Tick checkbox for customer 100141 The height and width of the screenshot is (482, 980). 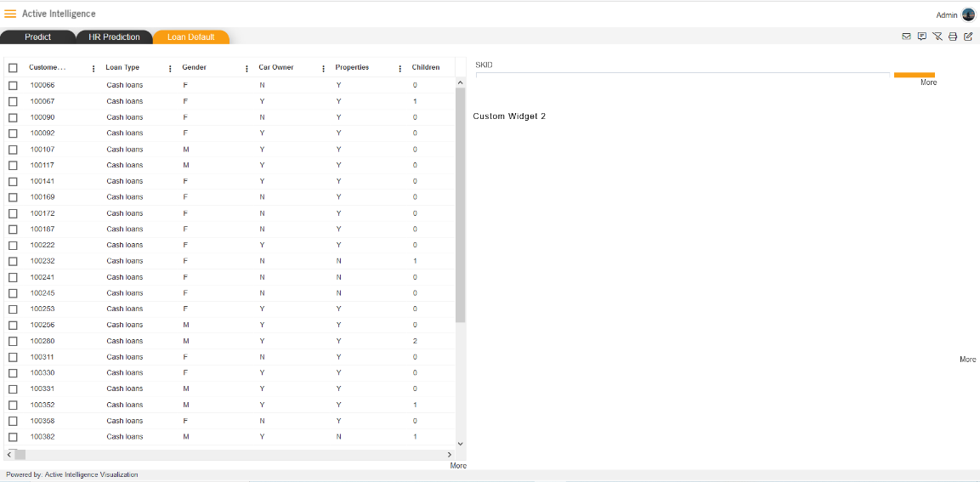coord(13,181)
